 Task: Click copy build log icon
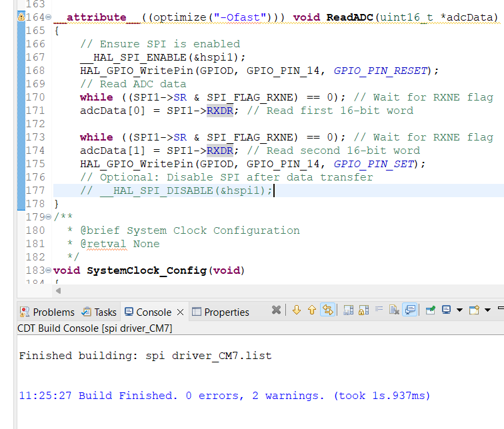pos(348,310)
